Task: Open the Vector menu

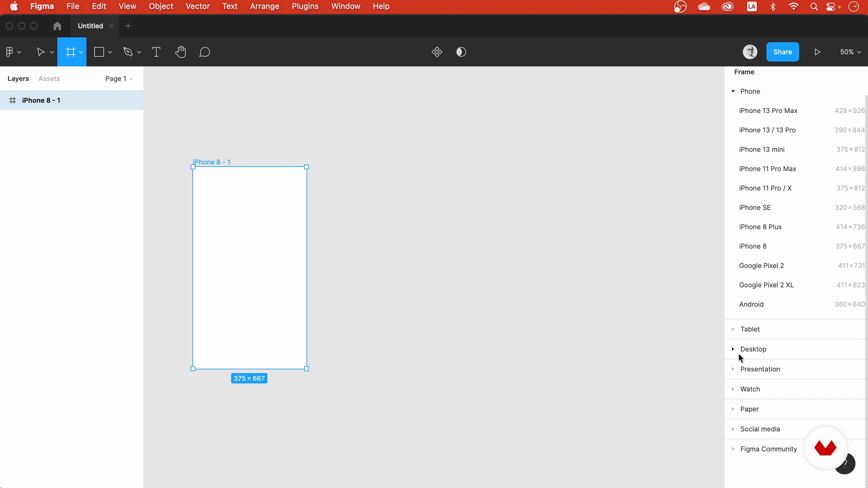Action: click(x=198, y=6)
